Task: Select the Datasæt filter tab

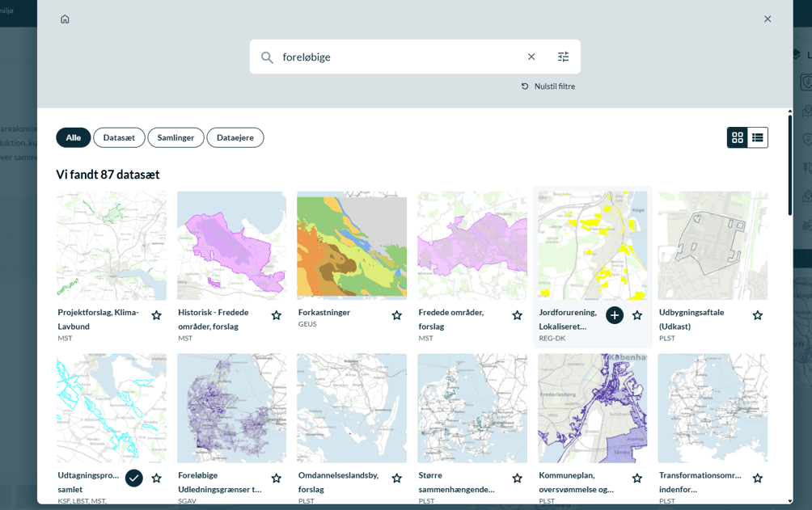Action: pyautogui.click(x=119, y=137)
